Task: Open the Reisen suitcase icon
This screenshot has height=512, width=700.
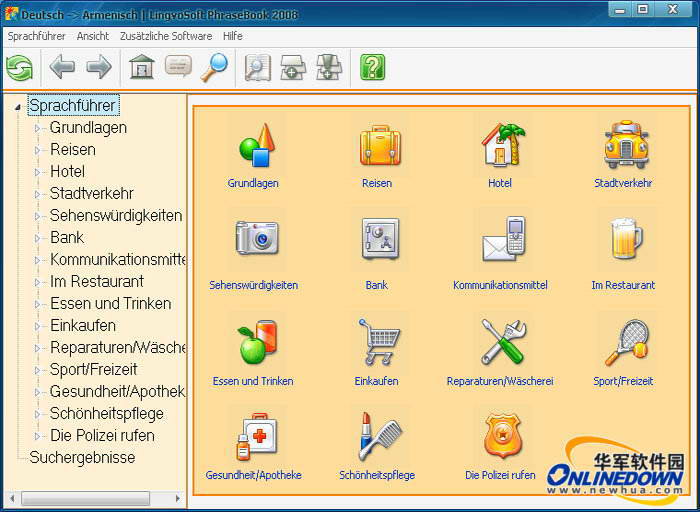Action: pos(380,146)
